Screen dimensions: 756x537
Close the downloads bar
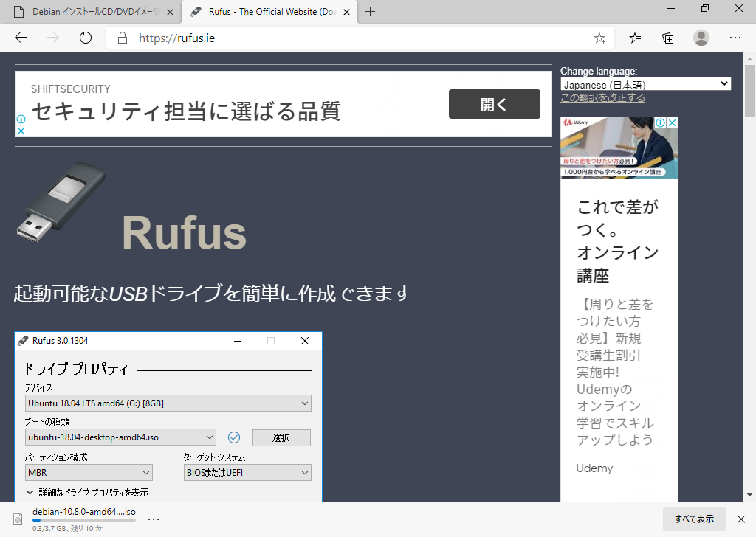coord(742,519)
